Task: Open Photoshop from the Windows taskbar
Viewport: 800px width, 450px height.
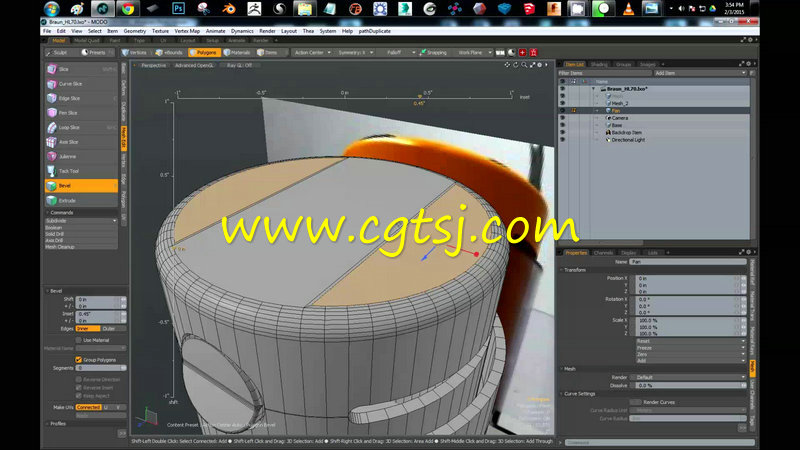Action: [x=179, y=8]
